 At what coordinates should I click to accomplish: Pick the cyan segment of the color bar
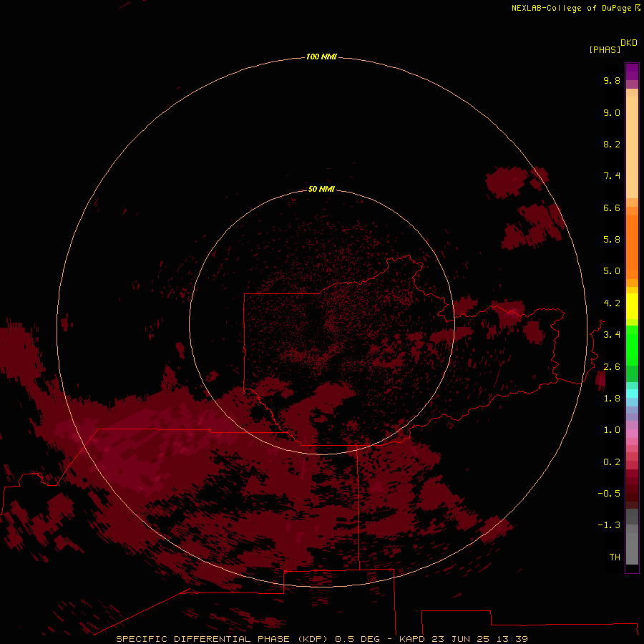point(632,394)
